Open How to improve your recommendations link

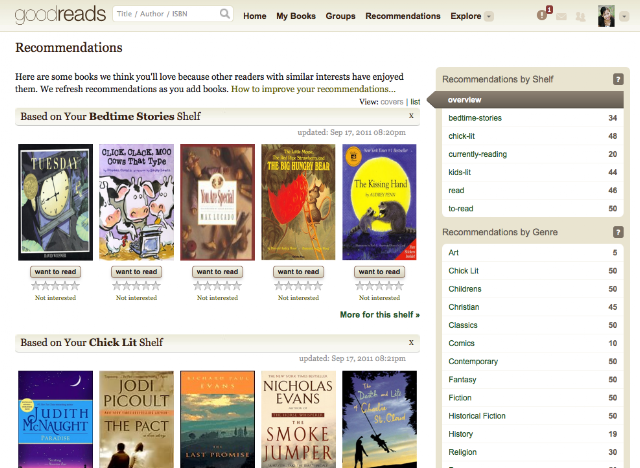(313, 89)
